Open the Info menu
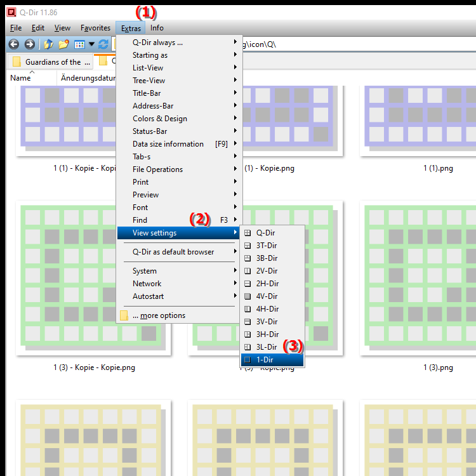Image resolution: width=476 pixels, height=476 pixels. click(157, 28)
